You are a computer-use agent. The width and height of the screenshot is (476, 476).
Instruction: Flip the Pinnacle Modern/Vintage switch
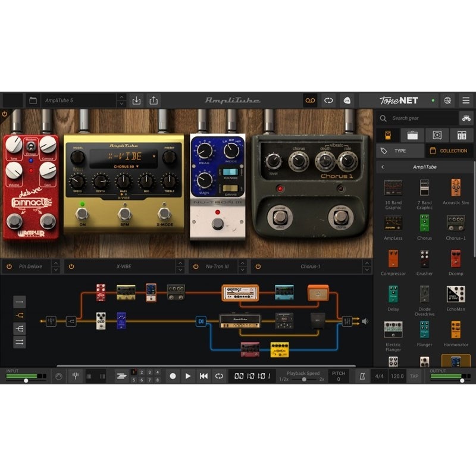(x=31, y=147)
